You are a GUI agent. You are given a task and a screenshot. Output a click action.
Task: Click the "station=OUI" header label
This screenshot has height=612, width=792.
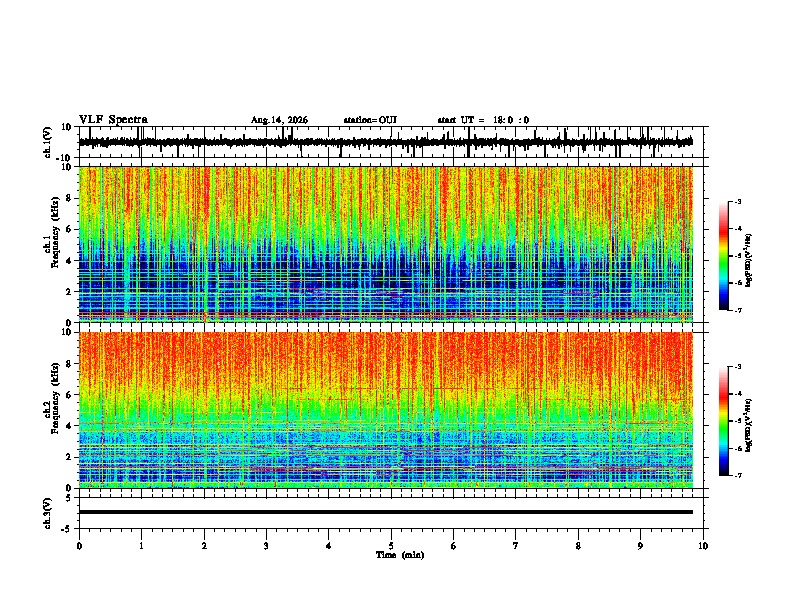click(x=370, y=120)
